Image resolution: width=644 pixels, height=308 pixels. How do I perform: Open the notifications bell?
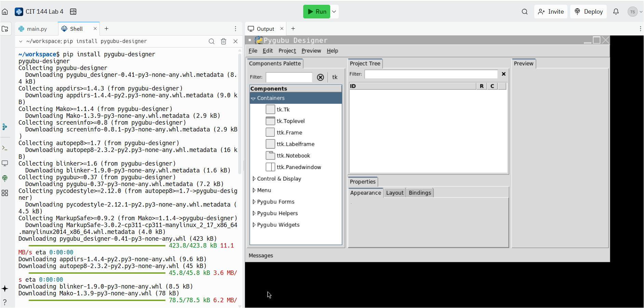coord(616,12)
